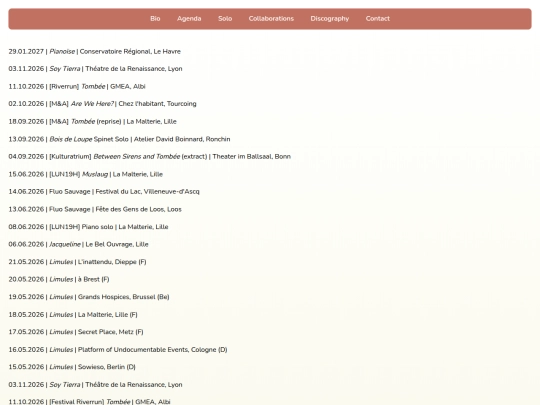Click the Are We Here? Tourcoing entry

[x=102, y=104]
